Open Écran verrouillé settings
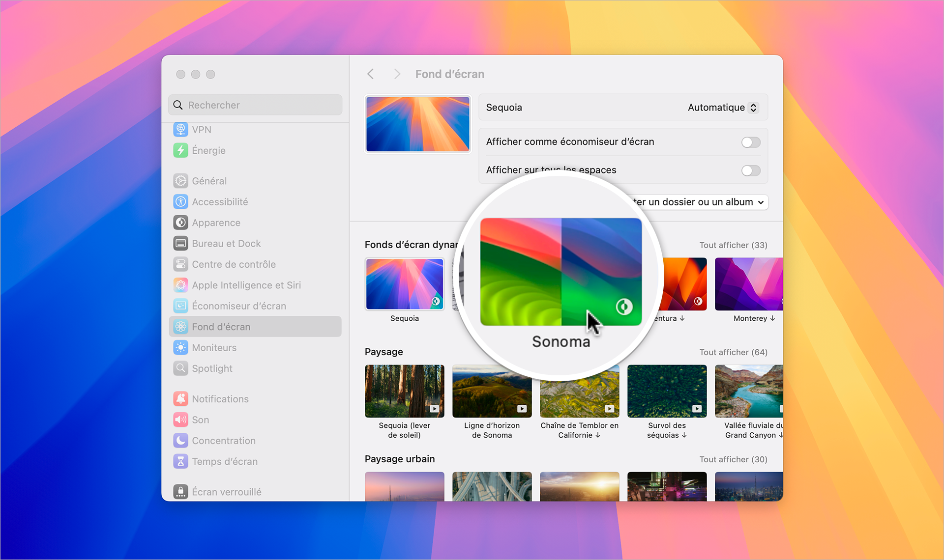 click(227, 491)
